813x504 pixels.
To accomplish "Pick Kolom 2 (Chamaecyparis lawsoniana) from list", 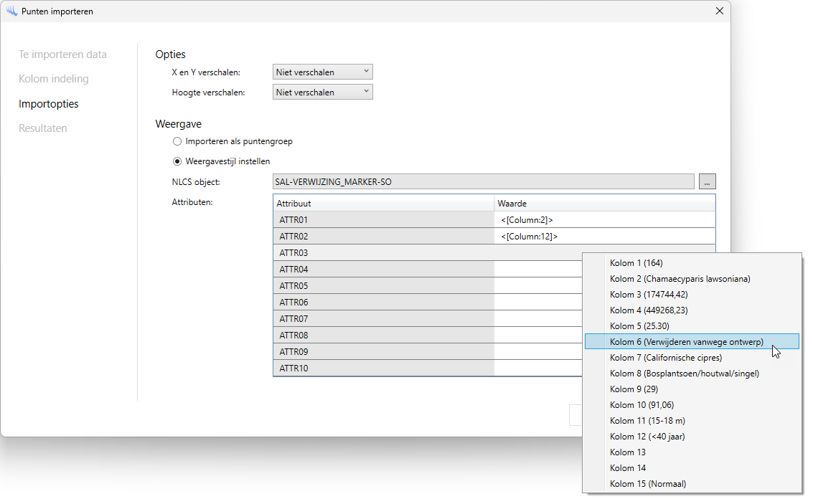I will [680, 278].
